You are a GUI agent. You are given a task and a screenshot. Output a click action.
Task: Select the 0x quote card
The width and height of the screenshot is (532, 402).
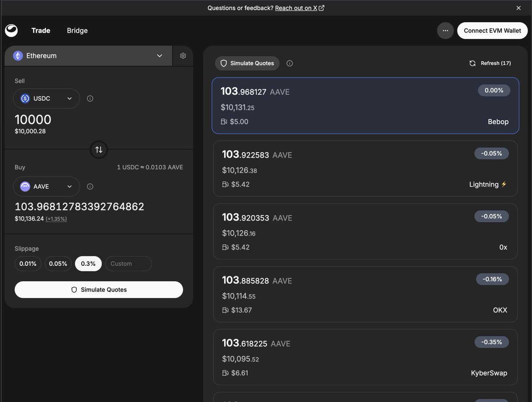(365, 232)
